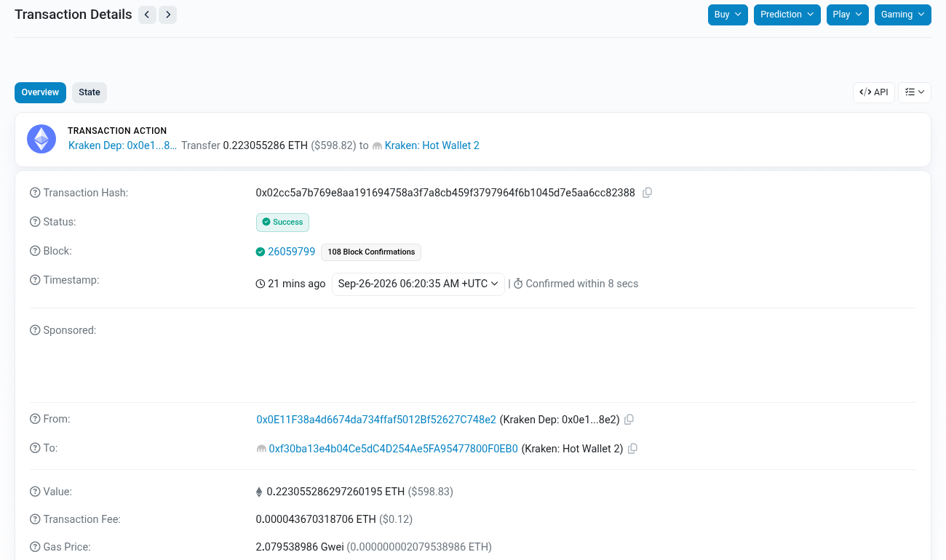Click help icon beside Transaction Fee
The image size is (946, 560).
(35, 519)
